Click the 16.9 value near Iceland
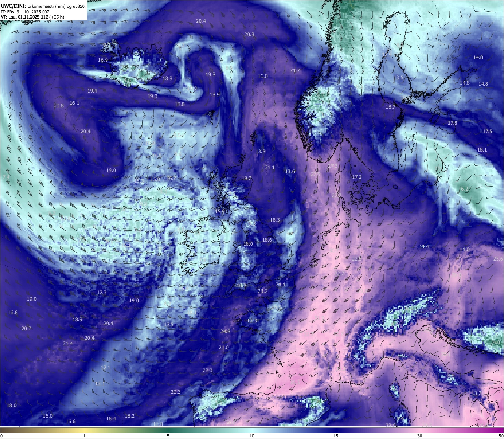 tap(103, 60)
